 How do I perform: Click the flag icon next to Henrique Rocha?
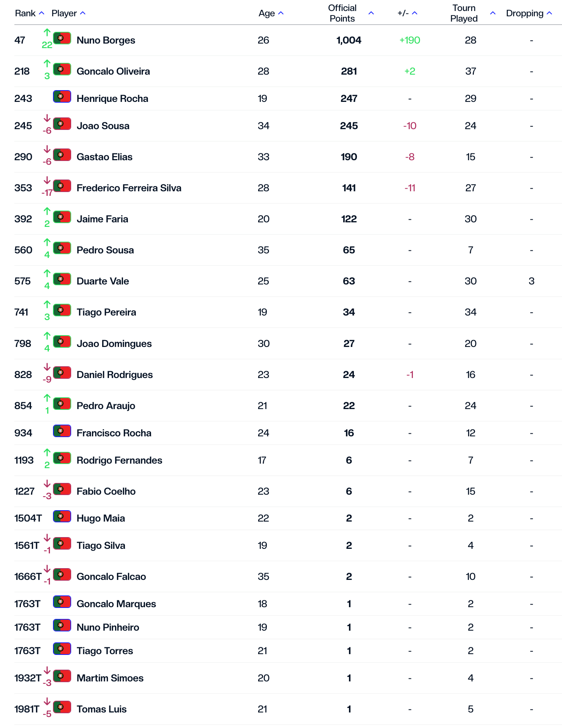(62, 97)
